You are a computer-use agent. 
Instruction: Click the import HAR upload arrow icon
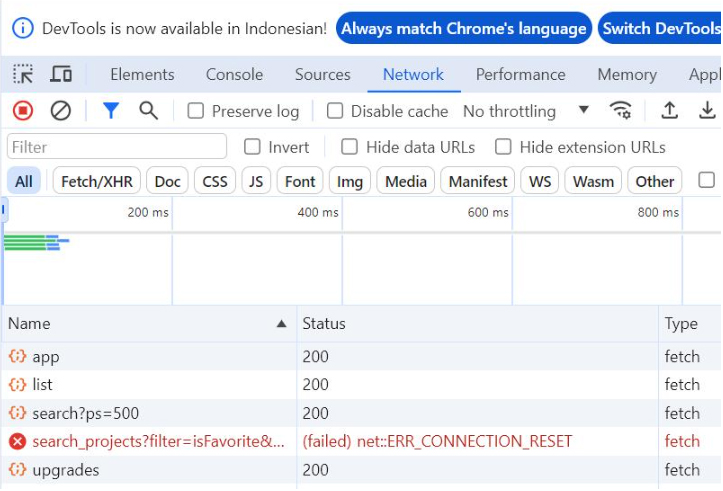click(x=670, y=111)
